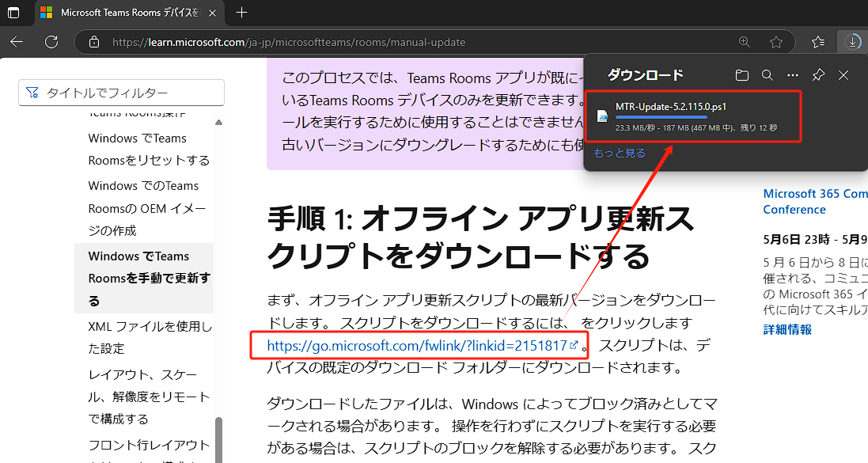The height and width of the screenshot is (463, 868).
Task: Toggle the downloads toolbar button
Action: click(x=853, y=42)
